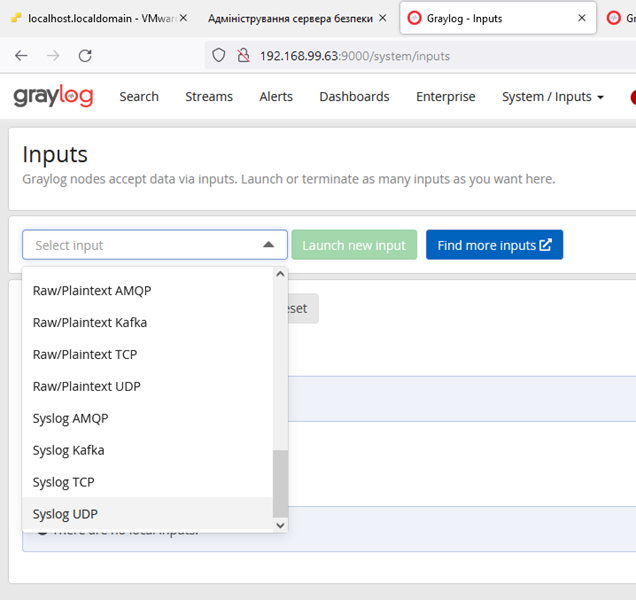
Task: Collapse the Select input dropdown arrow
Action: pyautogui.click(x=268, y=245)
